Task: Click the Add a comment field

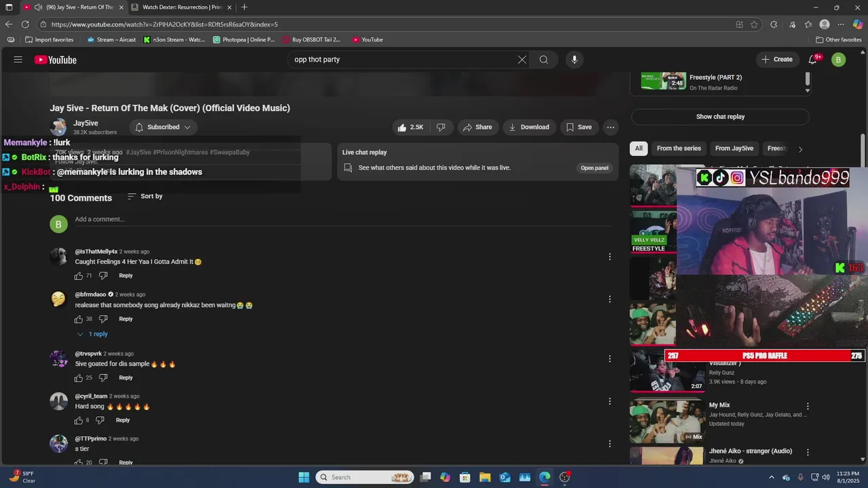Action: pos(342,220)
